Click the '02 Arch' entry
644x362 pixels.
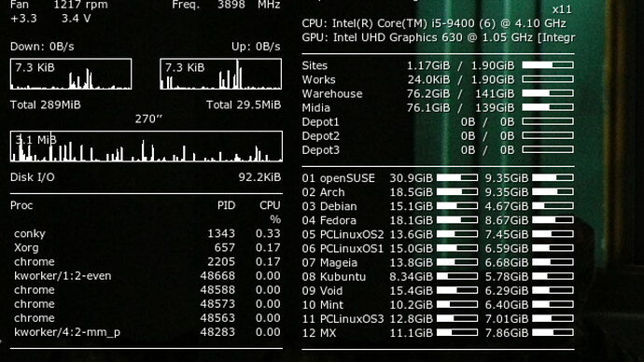pyautogui.click(x=323, y=192)
